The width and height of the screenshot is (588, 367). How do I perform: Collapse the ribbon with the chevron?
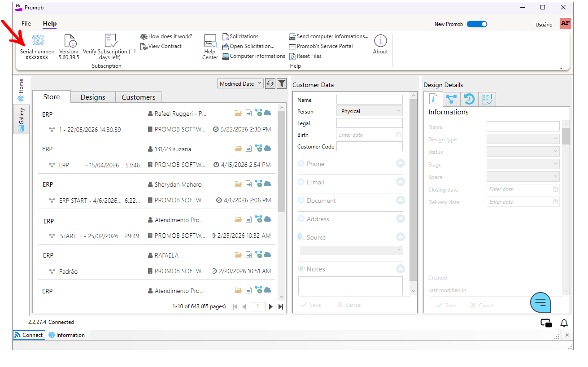(x=561, y=68)
